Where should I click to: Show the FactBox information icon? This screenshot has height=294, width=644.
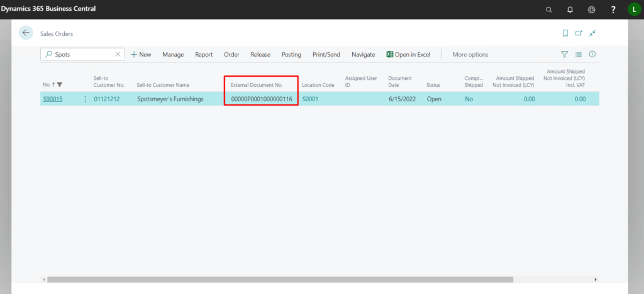592,54
